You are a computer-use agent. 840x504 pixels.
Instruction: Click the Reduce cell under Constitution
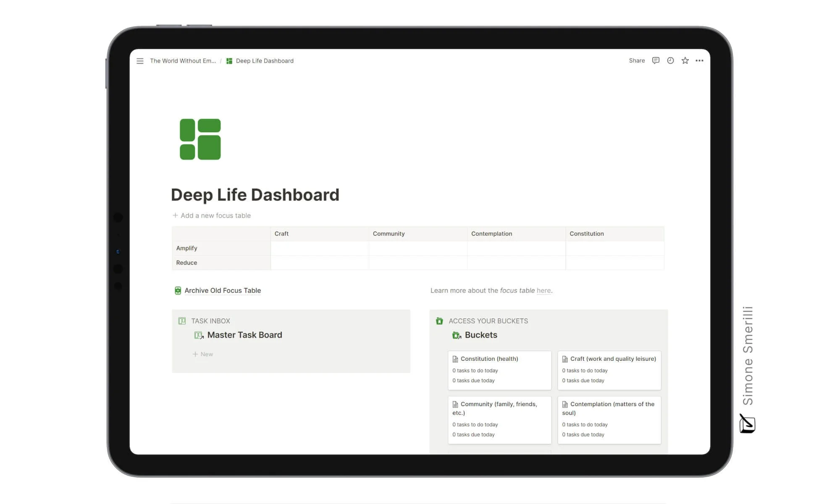coord(615,263)
